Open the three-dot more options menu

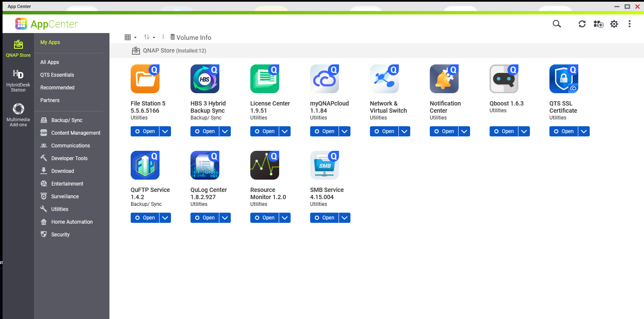pos(630,24)
